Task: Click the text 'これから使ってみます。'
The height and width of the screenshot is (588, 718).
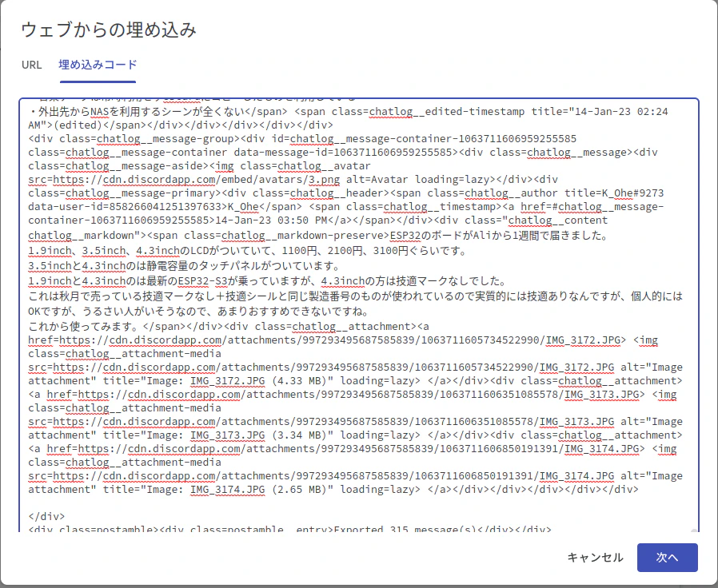Action: (x=86, y=326)
